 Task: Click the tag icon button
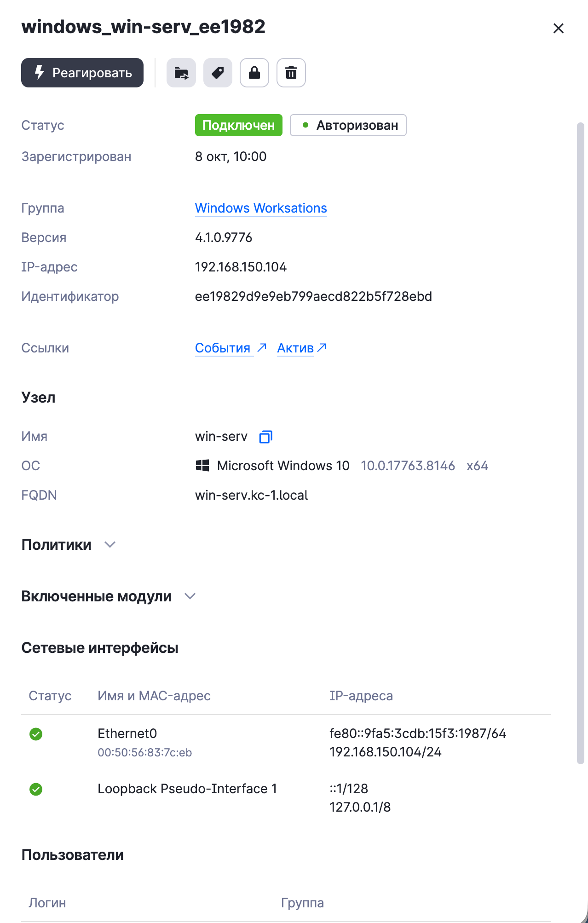point(218,73)
